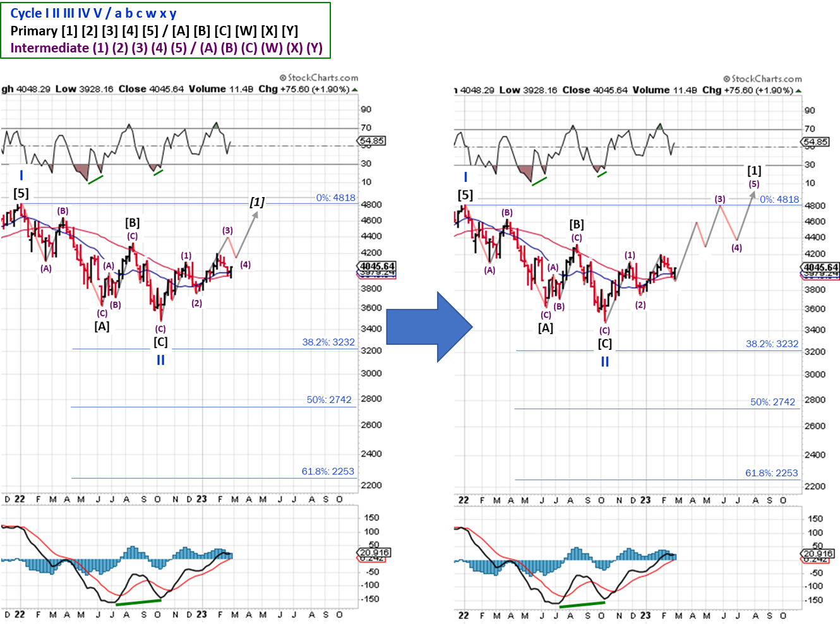The height and width of the screenshot is (624, 840).
Task: Click the [5] wave label in right chart
Action: click(465, 195)
